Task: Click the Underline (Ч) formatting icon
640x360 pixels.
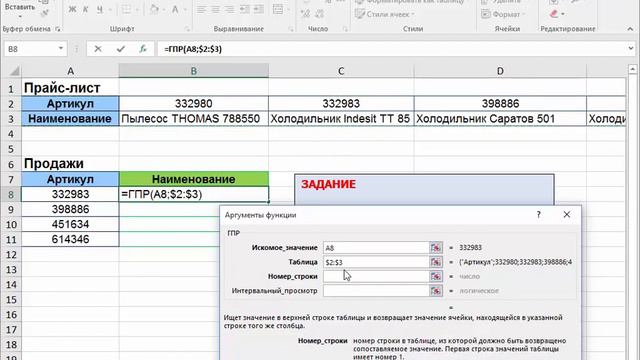Action: (x=100, y=10)
